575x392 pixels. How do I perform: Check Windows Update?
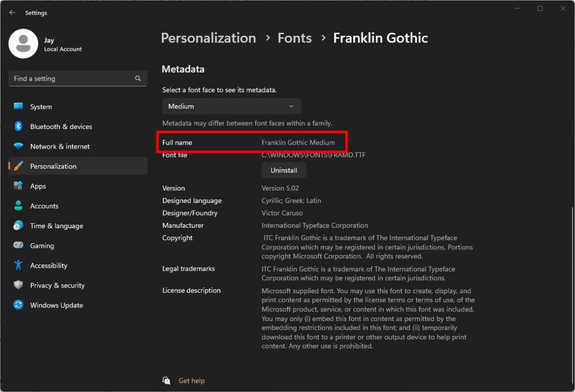(56, 305)
